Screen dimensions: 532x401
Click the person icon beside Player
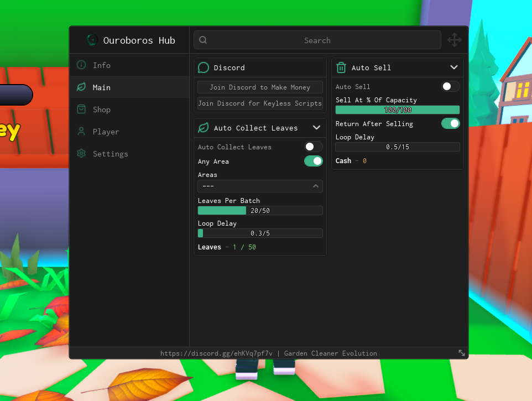tap(81, 131)
